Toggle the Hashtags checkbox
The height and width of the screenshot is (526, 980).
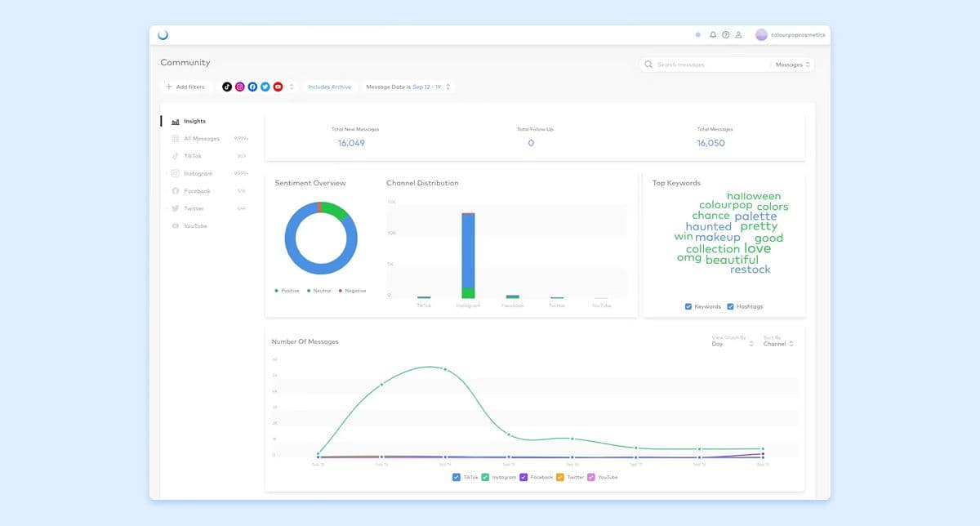(730, 306)
